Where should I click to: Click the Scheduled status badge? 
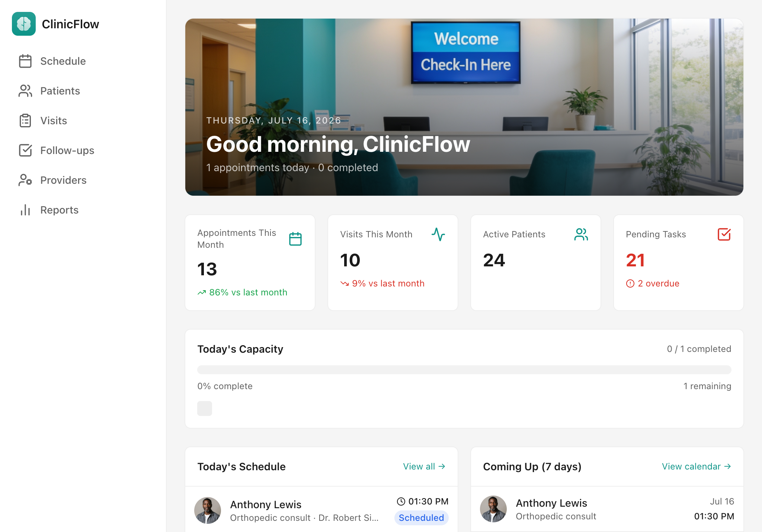click(421, 518)
